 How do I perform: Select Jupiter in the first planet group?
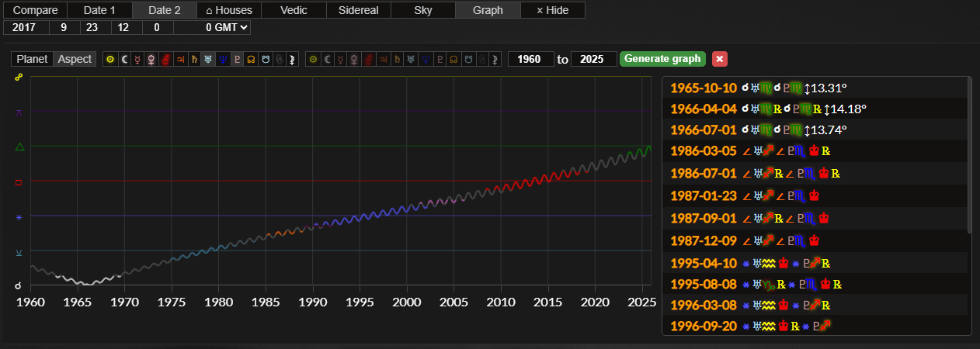[x=179, y=59]
